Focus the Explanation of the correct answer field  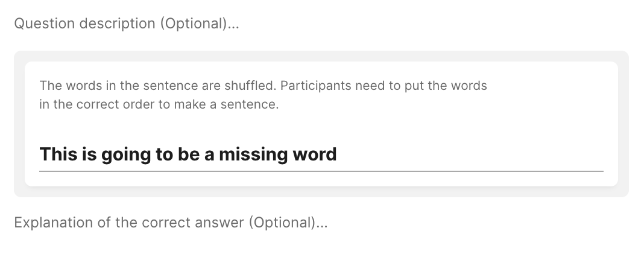pos(171,223)
